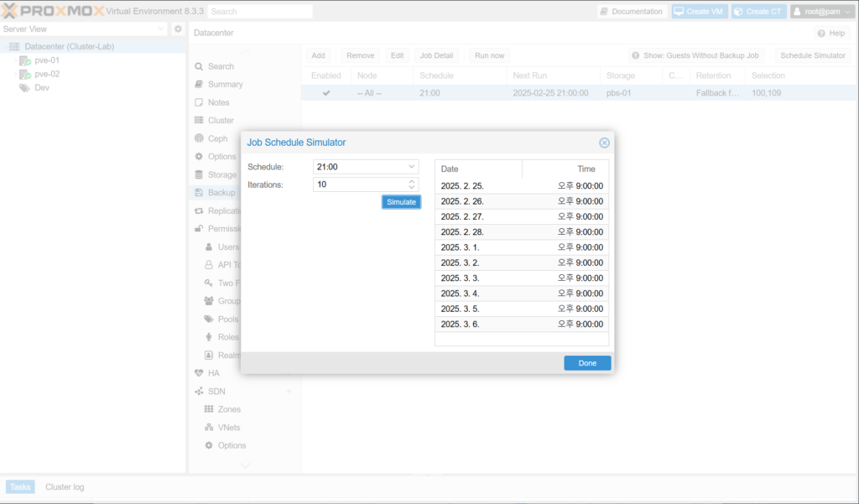Open the Dev tag entry
This screenshot has width=859, height=504.
tap(41, 87)
